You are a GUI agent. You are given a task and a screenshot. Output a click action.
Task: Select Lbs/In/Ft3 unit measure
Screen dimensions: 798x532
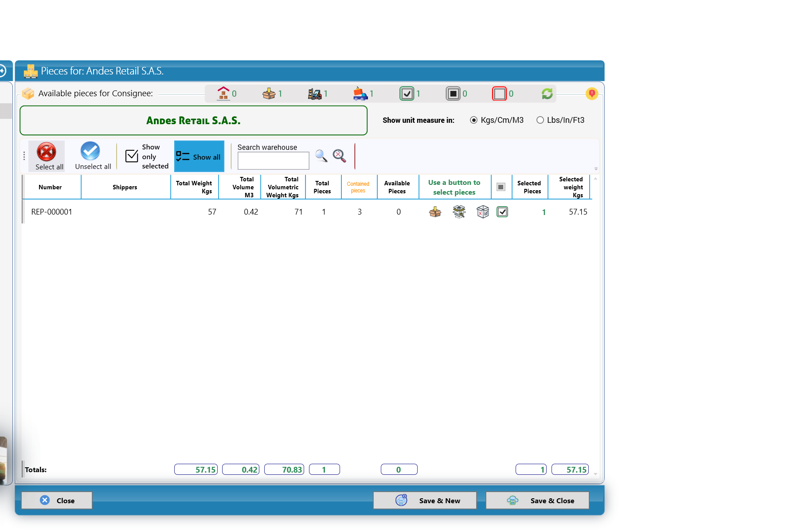click(560, 120)
